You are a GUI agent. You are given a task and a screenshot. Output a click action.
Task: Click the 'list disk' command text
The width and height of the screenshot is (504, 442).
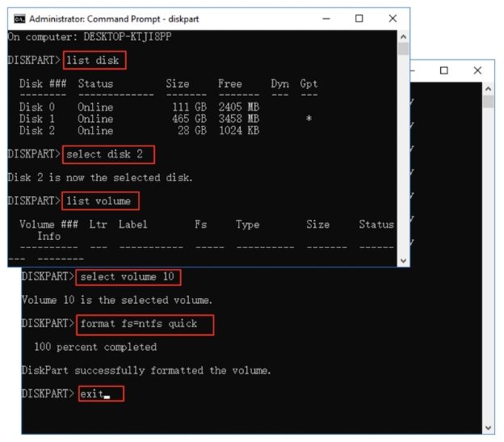point(93,60)
